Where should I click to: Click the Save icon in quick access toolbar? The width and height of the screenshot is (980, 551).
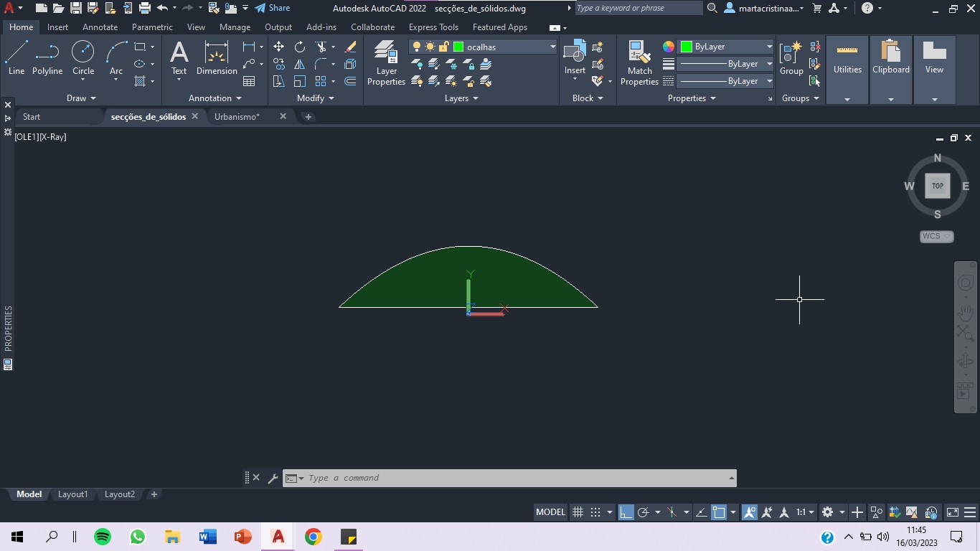[x=75, y=8]
